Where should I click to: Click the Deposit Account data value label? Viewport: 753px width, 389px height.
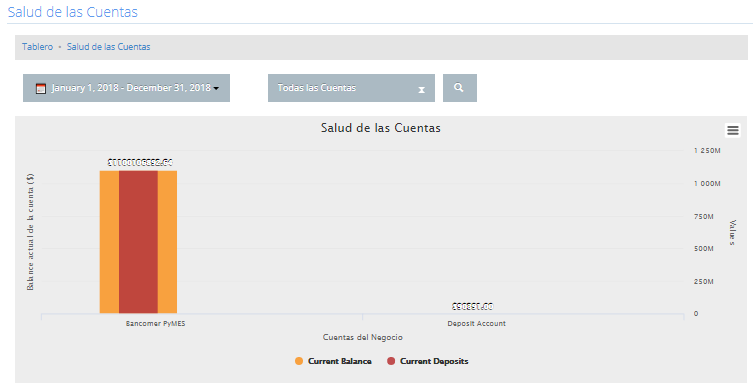473,306
